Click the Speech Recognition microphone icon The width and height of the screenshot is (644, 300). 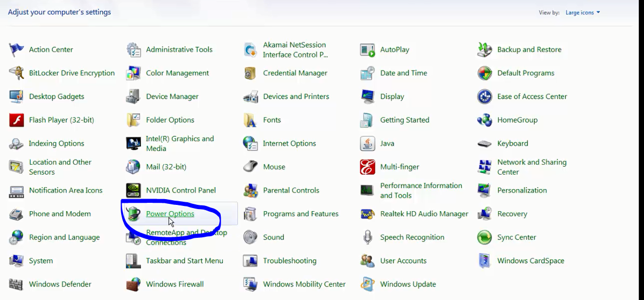[x=367, y=237]
